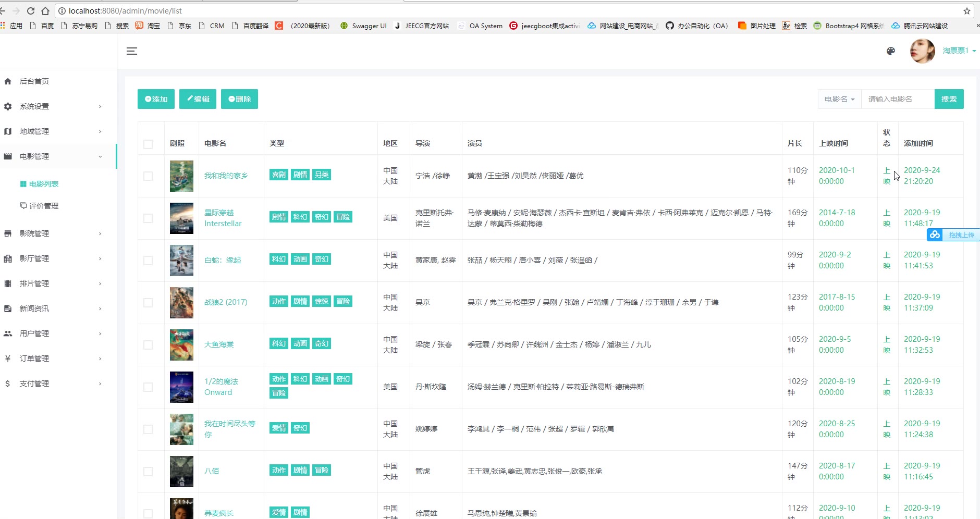Click the home icon beside 后台首页
The width and height of the screenshot is (980, 519).
click(8, 81)
